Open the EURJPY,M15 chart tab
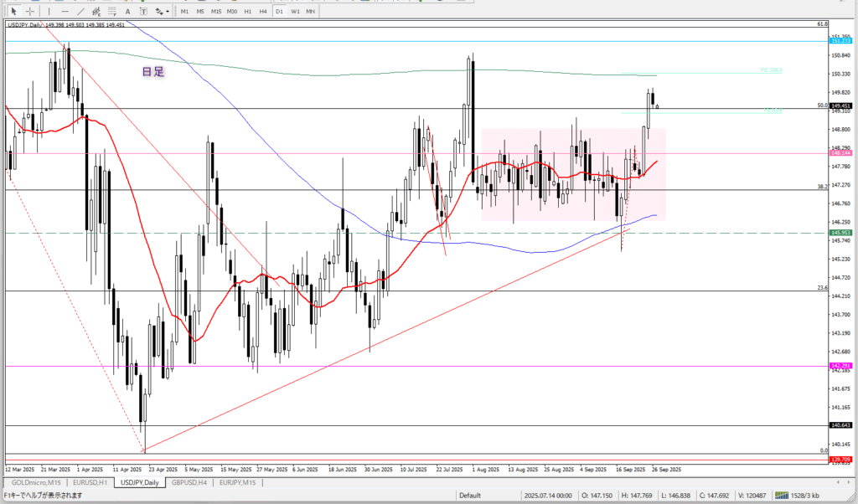The width and height of the screenshot is (858, 504). click(x=238, y=483)
